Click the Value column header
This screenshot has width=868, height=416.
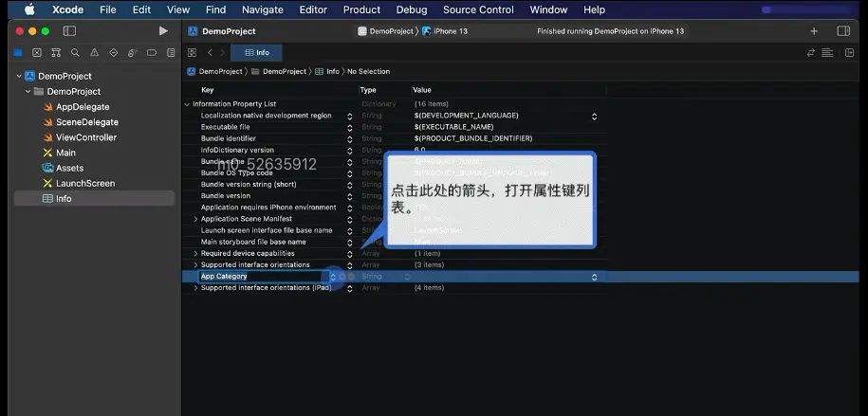coord(422,90)
